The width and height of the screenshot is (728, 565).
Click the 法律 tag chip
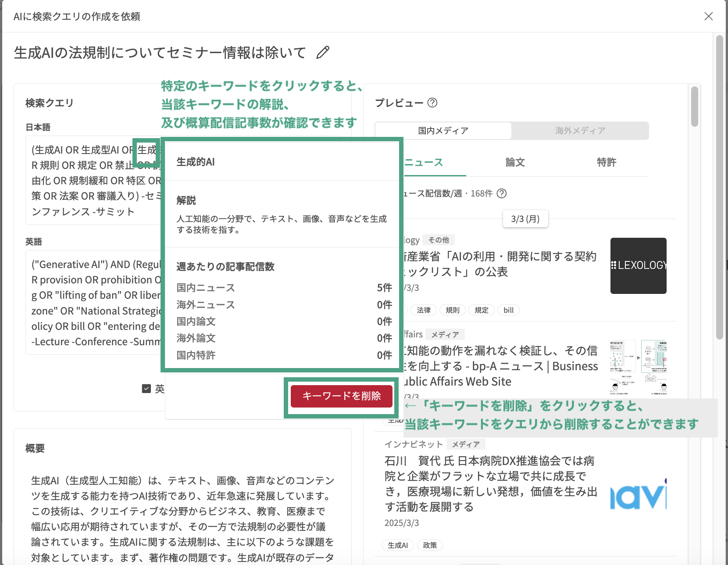point(423,310)
